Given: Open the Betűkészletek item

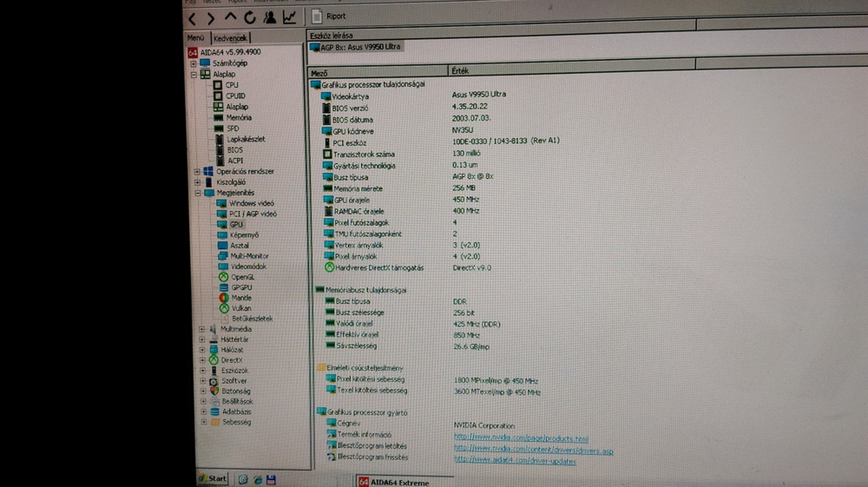Looking at the screenshot, I should [x=252, y=319].
